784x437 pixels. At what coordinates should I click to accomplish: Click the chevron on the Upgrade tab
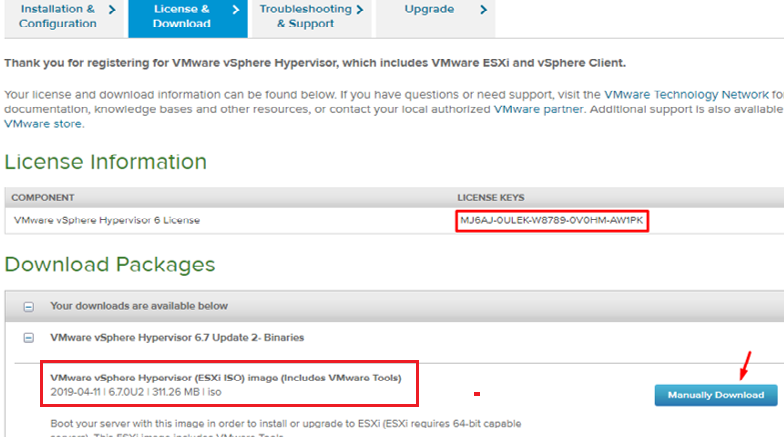click(483, 10)
